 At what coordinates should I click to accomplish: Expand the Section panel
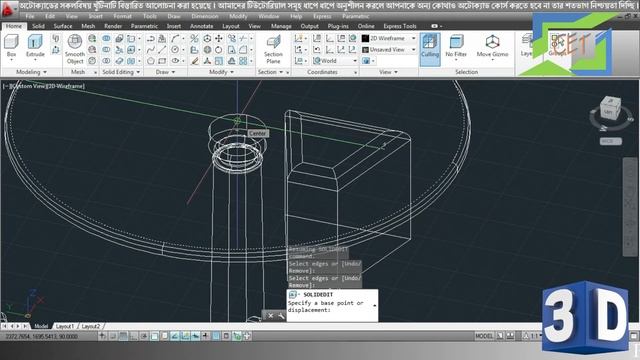(x=271, y=72)
